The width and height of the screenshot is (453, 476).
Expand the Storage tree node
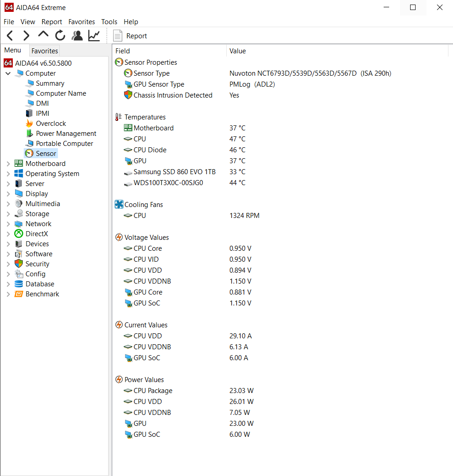pos(8,214)
